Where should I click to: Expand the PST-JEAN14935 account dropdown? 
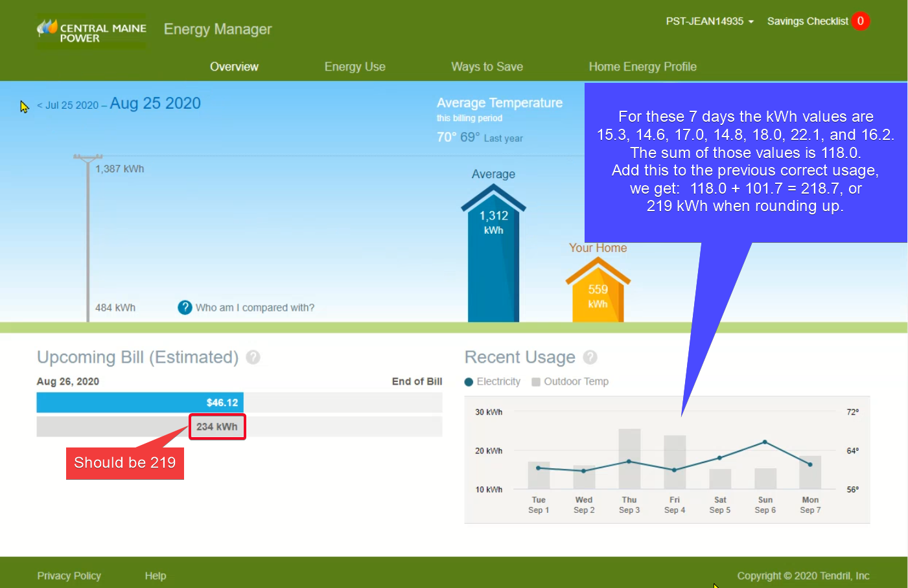(x=710, y=21)
